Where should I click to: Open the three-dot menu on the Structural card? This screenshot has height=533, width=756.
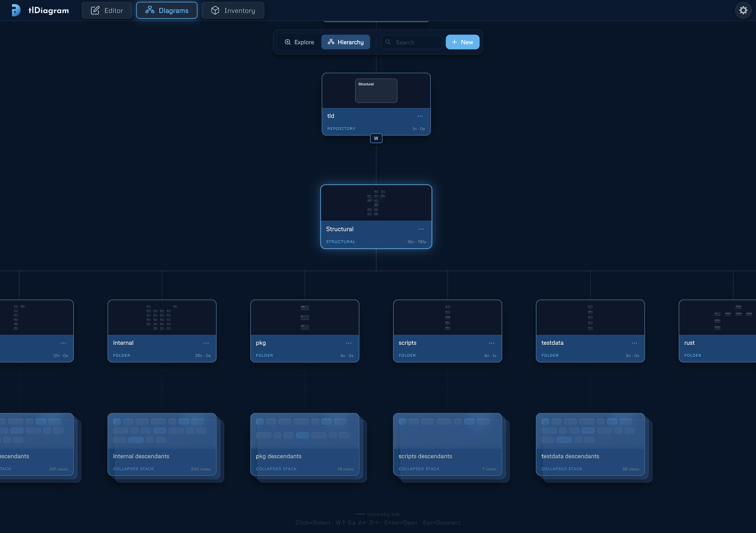(421, 229)
